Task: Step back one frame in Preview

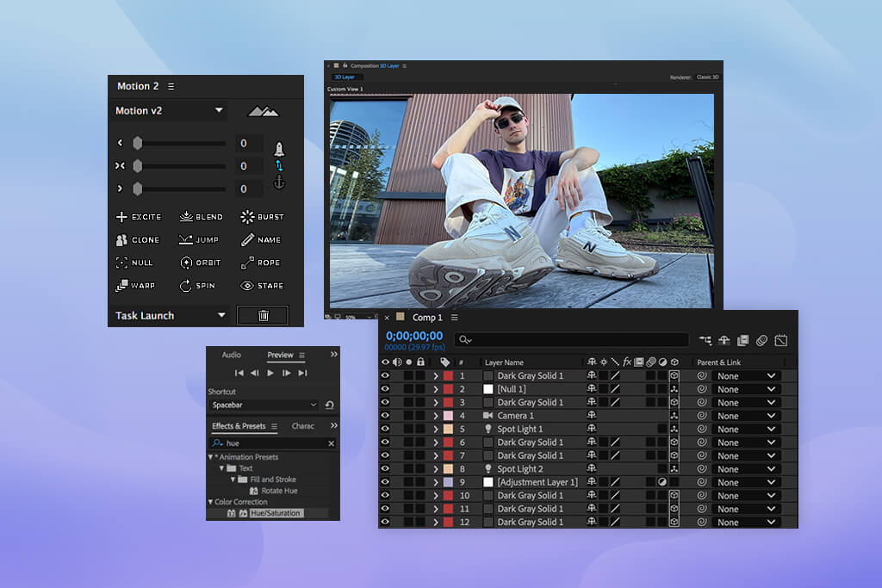Action: tap(255, 373)
